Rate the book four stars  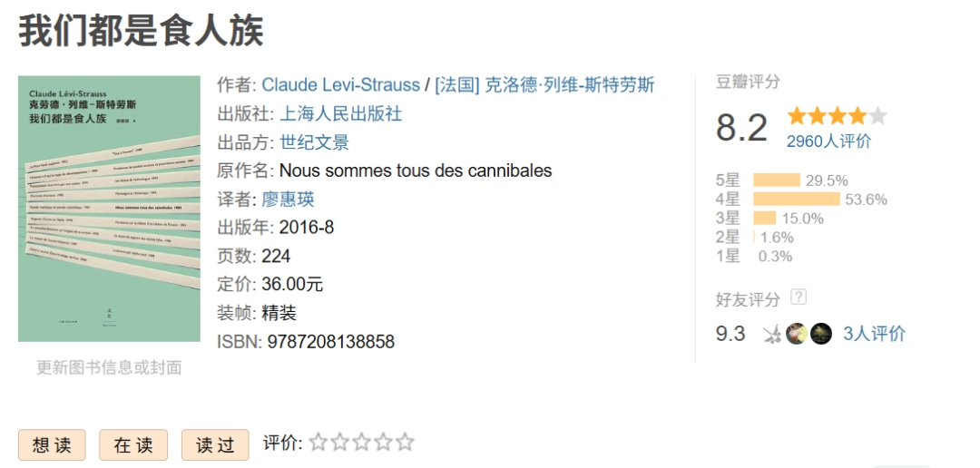[x=383, y=443]
